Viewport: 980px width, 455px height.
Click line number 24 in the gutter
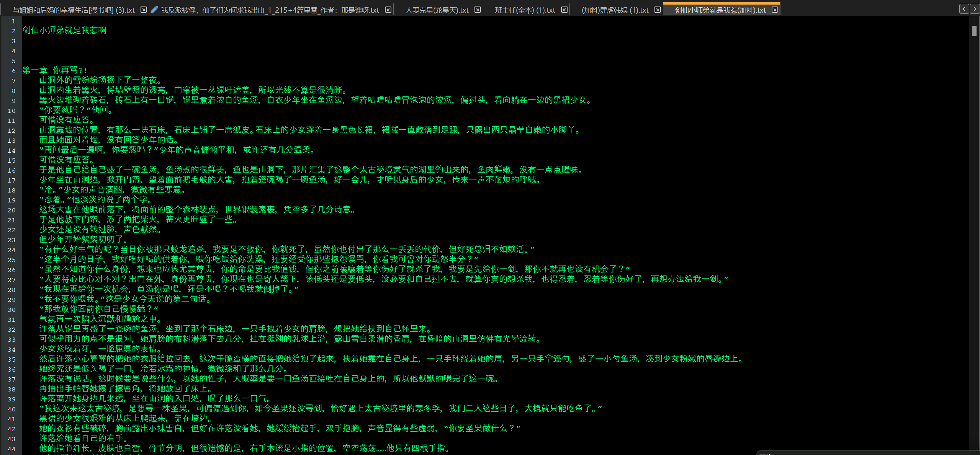coord(12,250)
